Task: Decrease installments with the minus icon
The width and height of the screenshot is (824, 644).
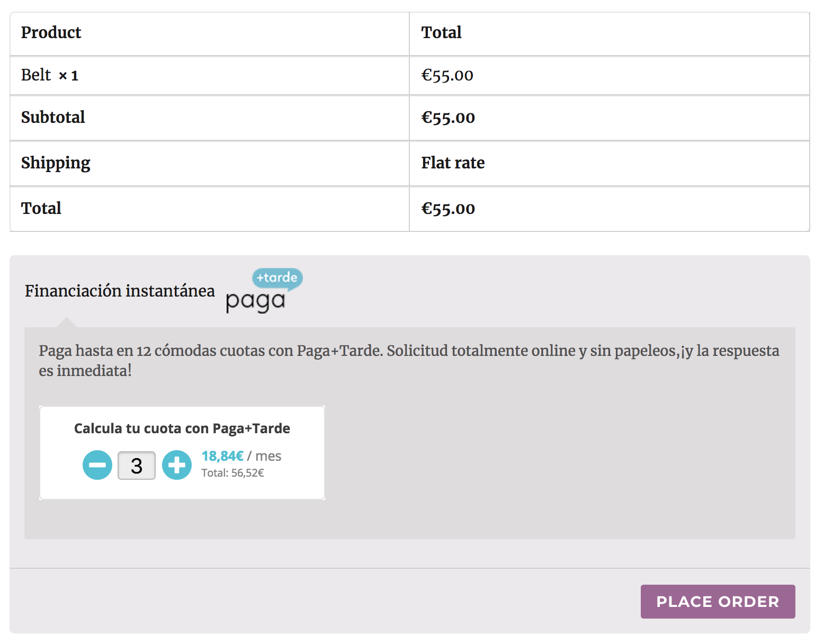Action: tap(97, 466)
